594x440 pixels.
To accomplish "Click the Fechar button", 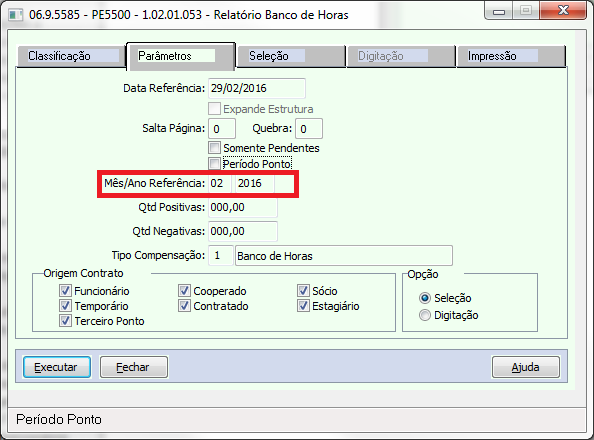I will pos(134,367).
